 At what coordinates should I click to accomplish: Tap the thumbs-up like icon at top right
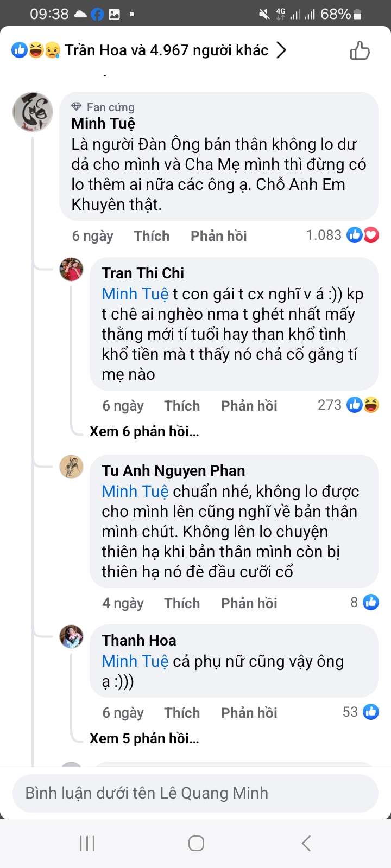pos(360,50)
